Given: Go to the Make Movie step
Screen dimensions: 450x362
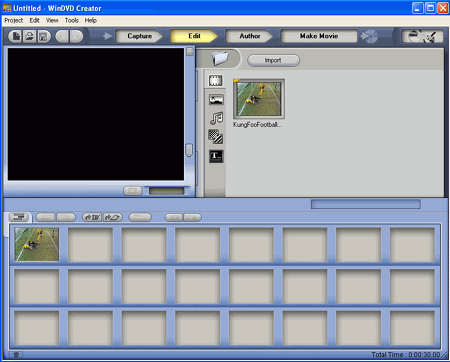Looking at the screenshot, I should tap(319, 36).
